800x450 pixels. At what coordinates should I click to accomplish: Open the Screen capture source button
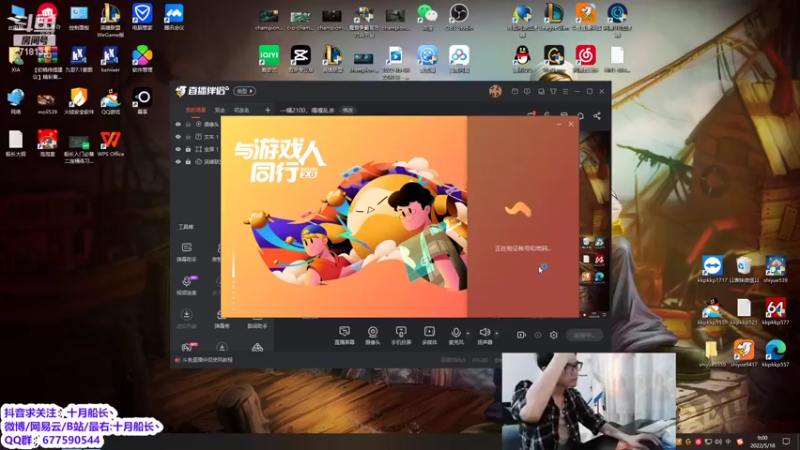(x=344, y=335)
